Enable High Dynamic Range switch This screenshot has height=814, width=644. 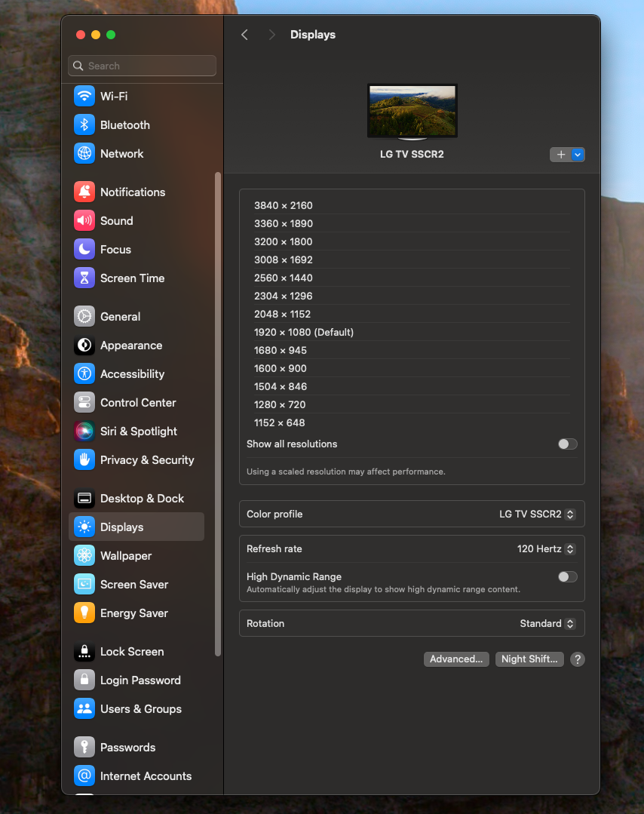[567, 577]
